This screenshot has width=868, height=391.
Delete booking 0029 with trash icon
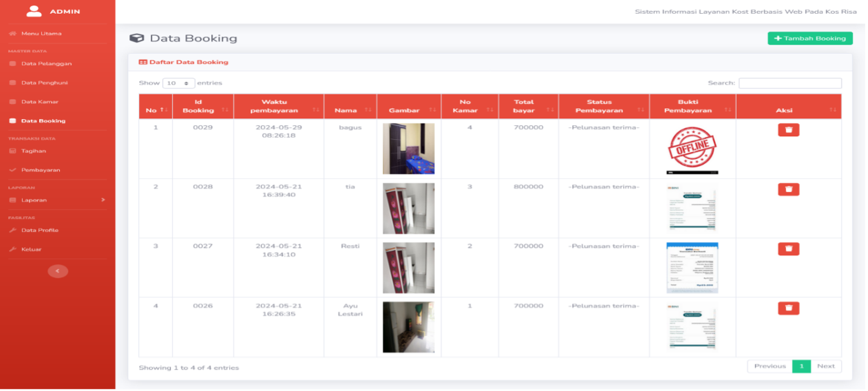click(x=788, y=129)
